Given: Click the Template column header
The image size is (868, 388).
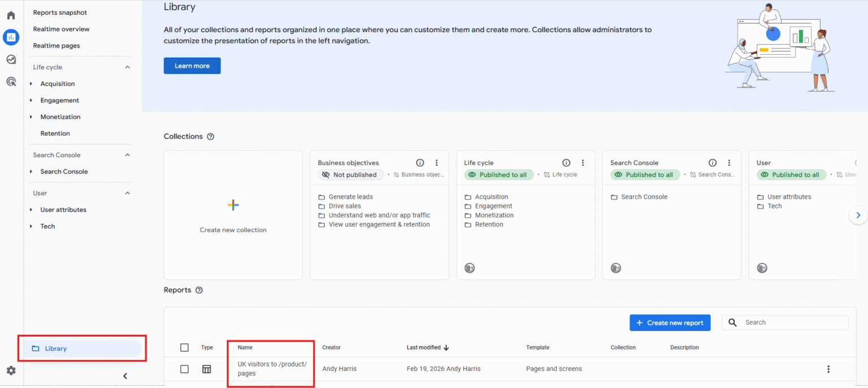Looking at the screenshot, I should pyautogui.click(x=537, y=348).
